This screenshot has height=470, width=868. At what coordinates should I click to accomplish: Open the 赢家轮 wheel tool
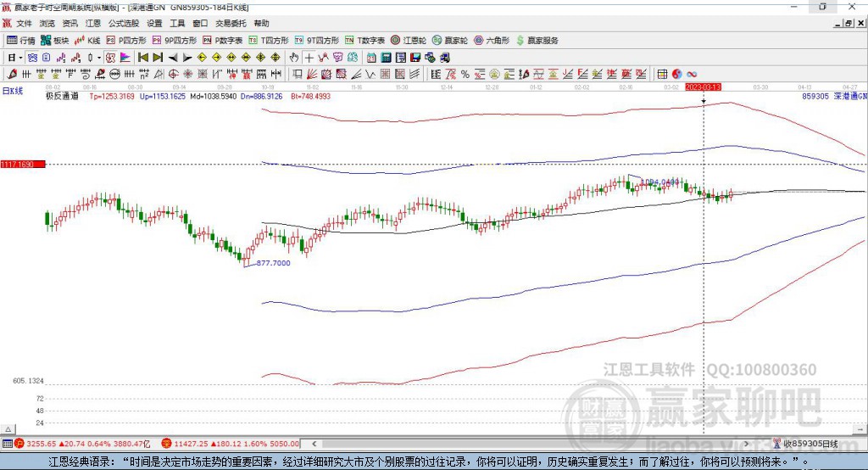450,41
